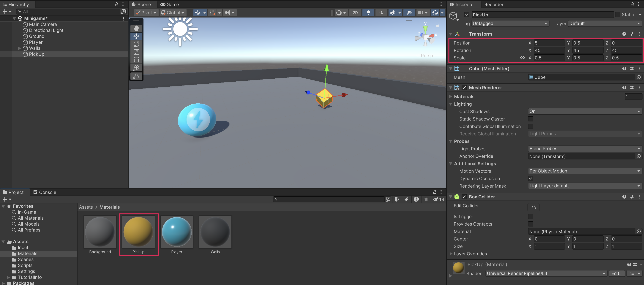Select the Scale tool in scene toolbar
Screen dimensions: 644x285
(x=136, y=52)
